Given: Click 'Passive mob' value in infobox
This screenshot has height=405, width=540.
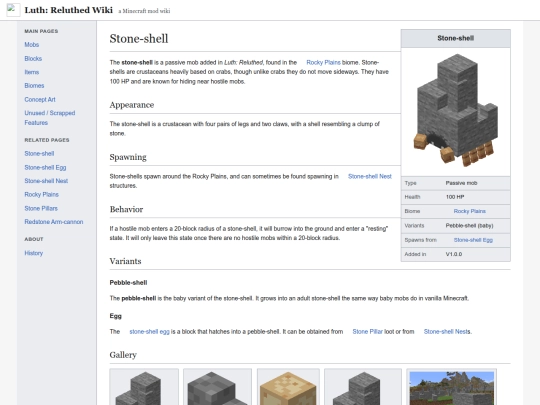Looking at the screenshot, I should point(461,183).
